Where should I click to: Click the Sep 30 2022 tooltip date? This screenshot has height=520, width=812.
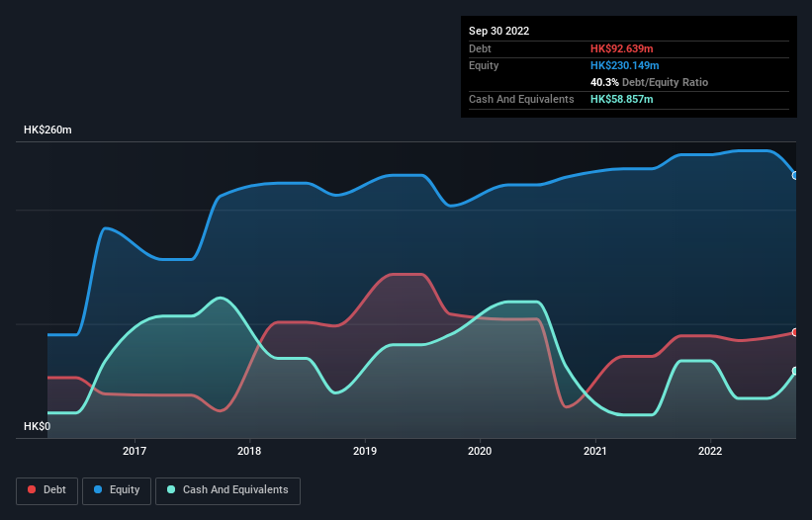coord(498,31)
